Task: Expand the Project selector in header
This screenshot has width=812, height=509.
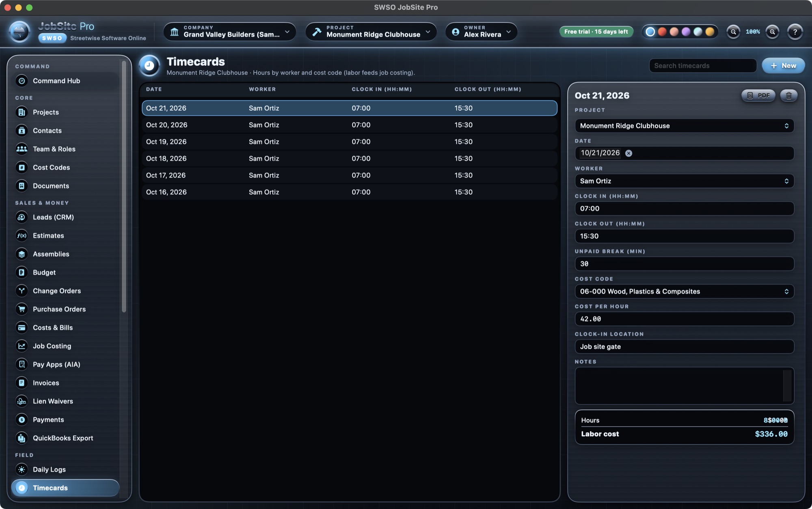Action: [371, 32]
